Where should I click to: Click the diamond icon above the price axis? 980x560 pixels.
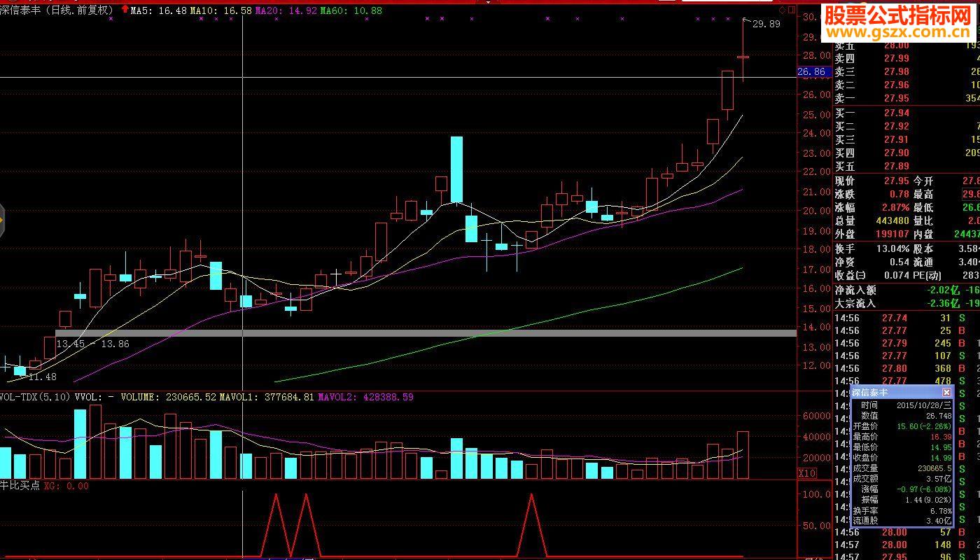783,10
